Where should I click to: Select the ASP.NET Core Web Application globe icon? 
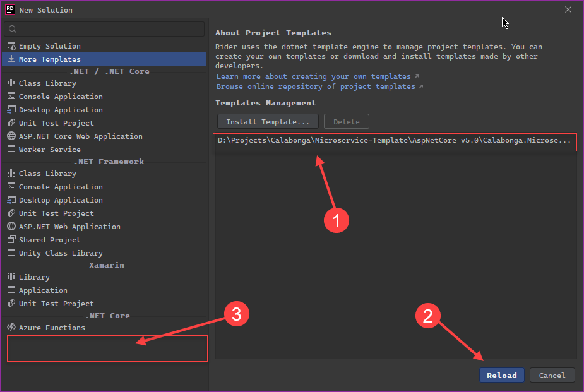coord(11,136)
